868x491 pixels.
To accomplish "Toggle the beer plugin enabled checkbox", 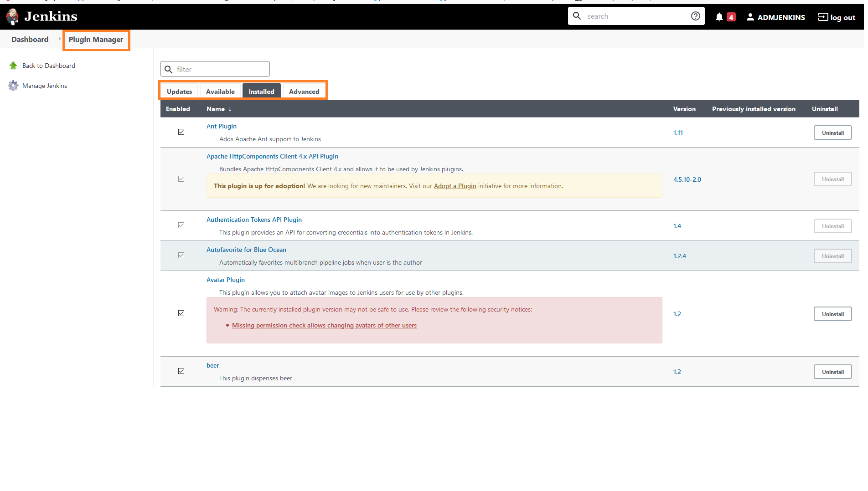I will (x=181, y=371).
